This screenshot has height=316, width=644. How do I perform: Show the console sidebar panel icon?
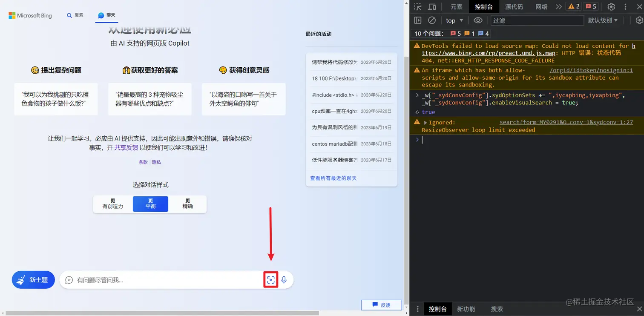tap(418, 20)
